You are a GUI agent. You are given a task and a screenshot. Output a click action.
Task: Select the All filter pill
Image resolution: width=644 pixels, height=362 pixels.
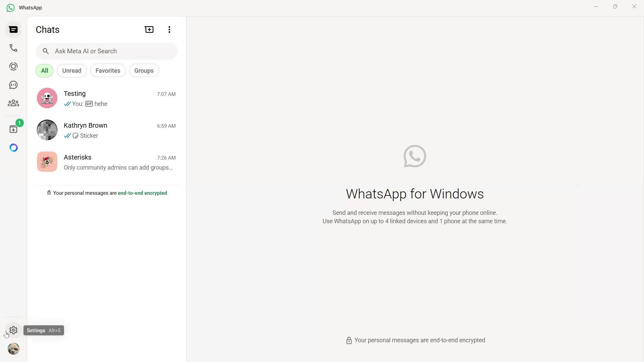point(44,70)
